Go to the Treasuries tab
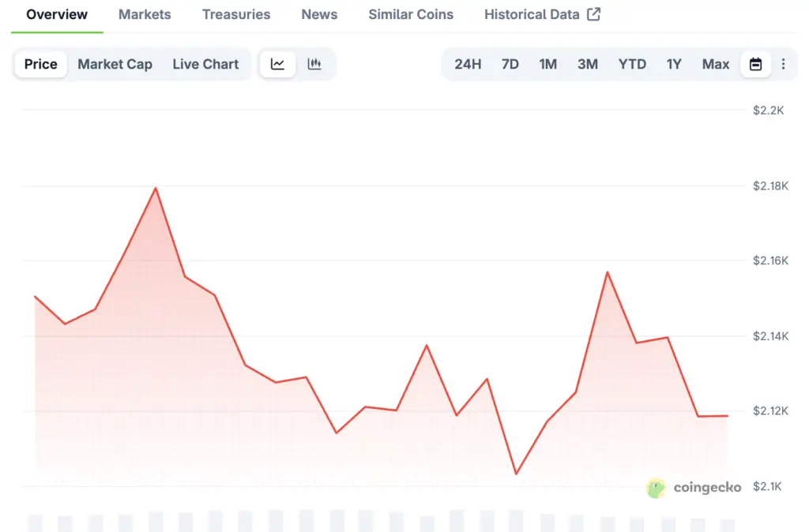 pos(236,14)
